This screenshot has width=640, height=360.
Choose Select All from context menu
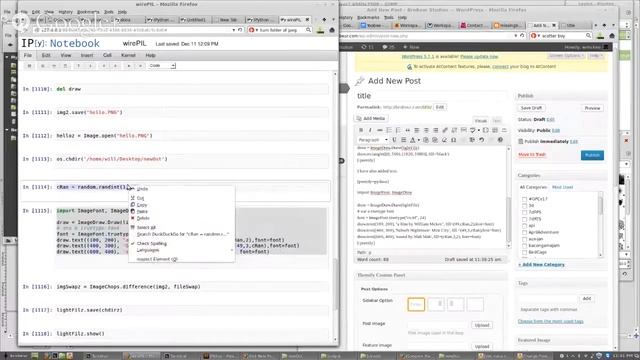182,227
